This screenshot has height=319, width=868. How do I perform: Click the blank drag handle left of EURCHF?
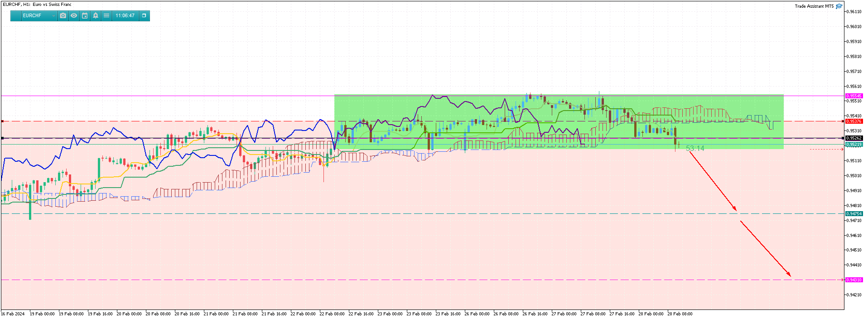tap(16, 15)
